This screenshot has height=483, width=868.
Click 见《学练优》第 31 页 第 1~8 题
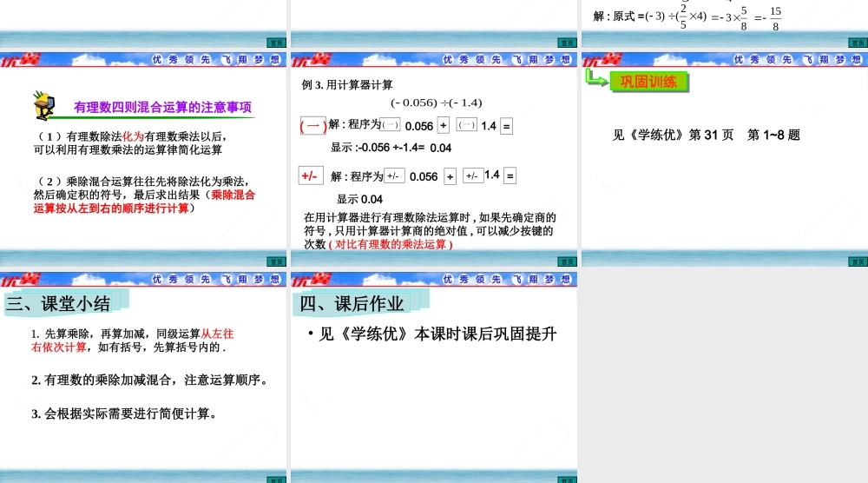coord(707,135)
